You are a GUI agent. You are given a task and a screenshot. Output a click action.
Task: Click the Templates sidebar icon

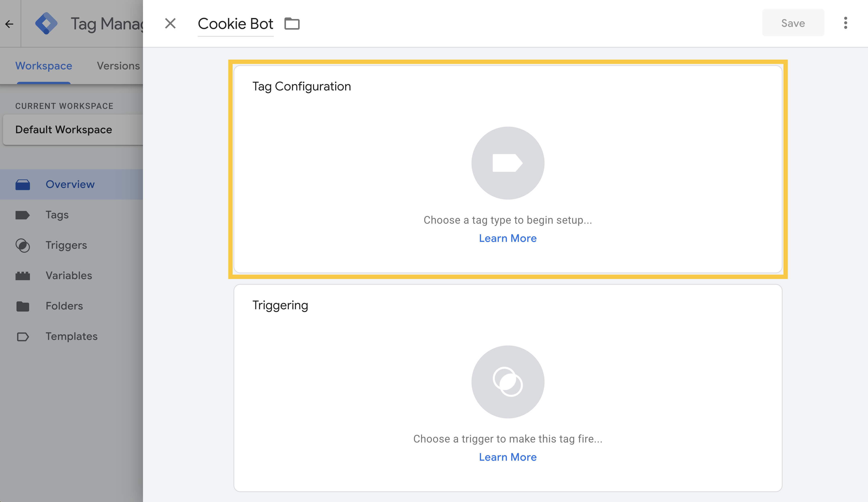(23, 337)
